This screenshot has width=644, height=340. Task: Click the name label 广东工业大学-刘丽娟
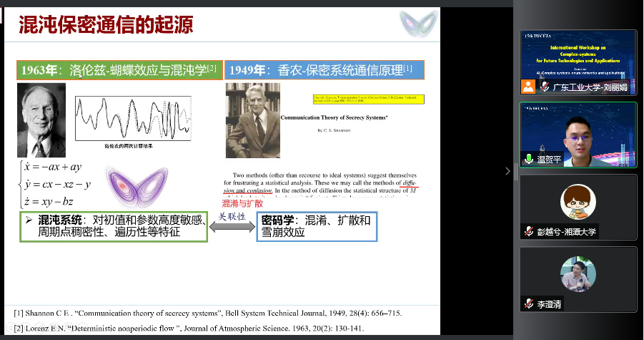[590, 87]
